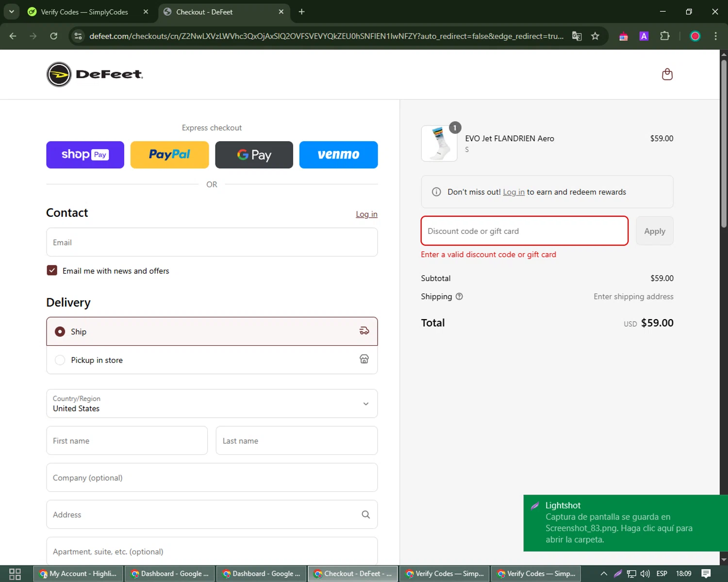
Task: Open a new browser tab
Action: 301,12
